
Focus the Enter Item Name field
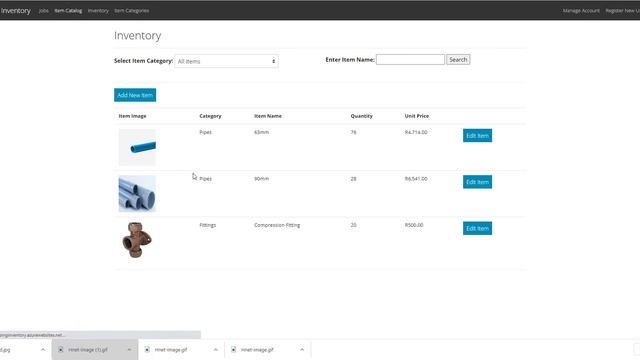click(410, 60)
